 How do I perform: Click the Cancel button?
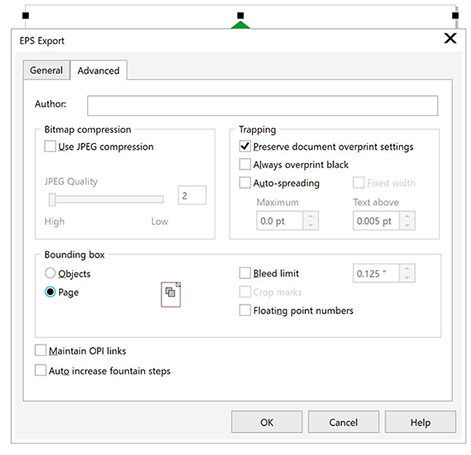(343, 422)
